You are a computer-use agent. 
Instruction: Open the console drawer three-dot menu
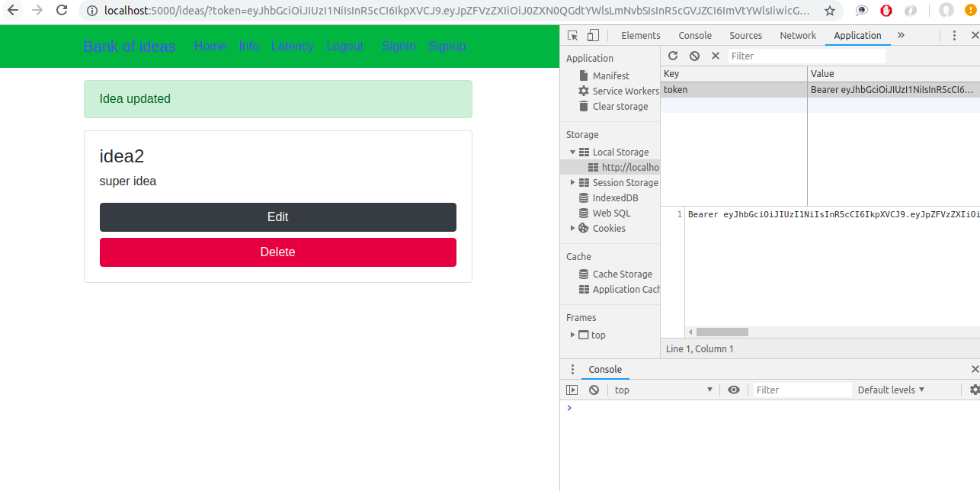(x=573, y=369)
